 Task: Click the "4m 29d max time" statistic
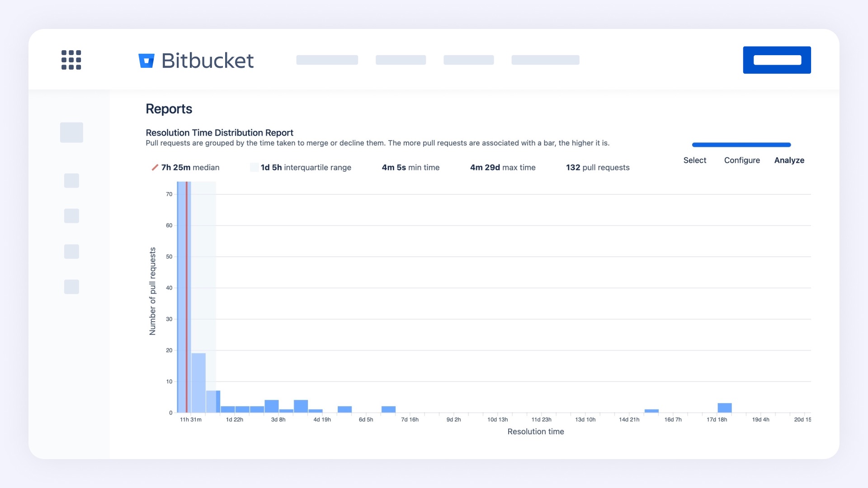point(503,168)
